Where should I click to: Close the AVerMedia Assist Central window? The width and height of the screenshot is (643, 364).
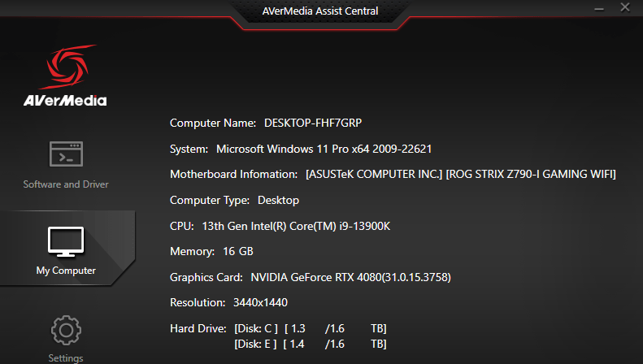625,7
